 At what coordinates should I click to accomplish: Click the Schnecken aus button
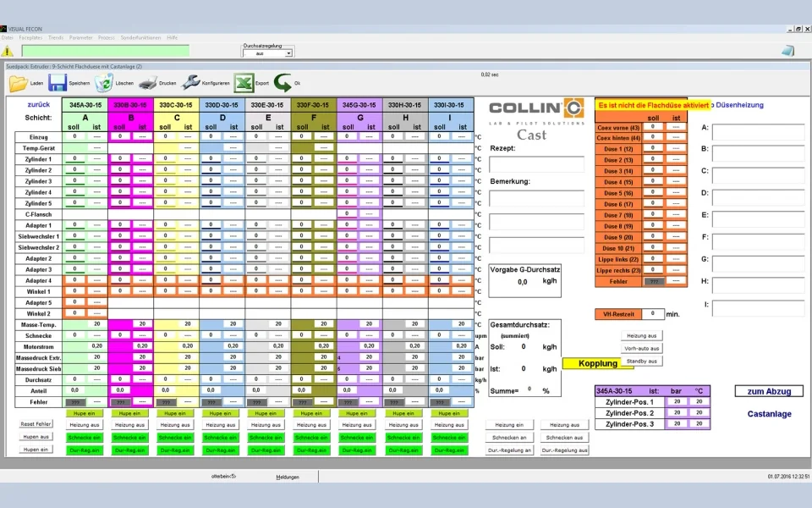coord(564,438)
